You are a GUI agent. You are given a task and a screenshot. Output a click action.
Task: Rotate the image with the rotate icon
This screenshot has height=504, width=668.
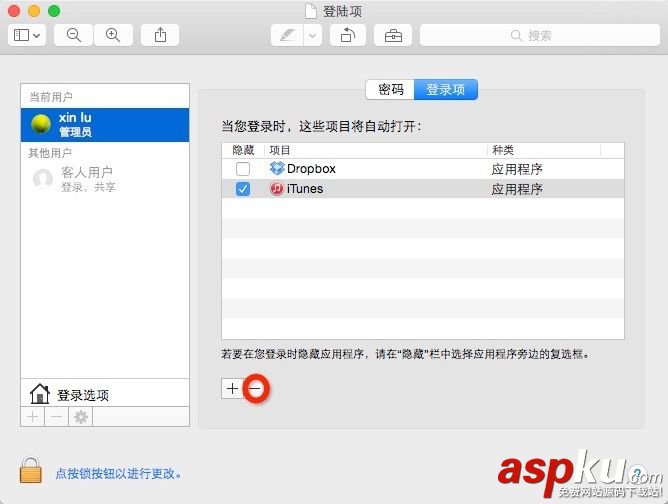point(348,35)
